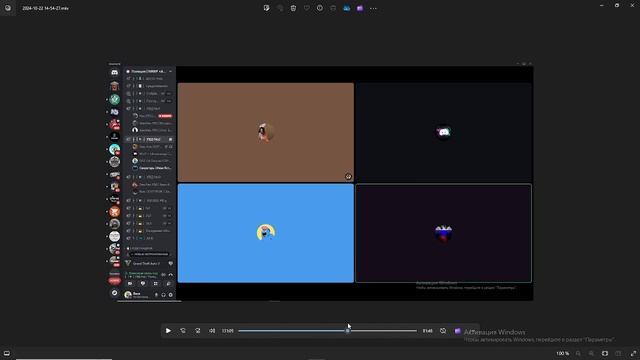Open the file info panel
This screenshot has height=360, width=640.
[320, 8]
